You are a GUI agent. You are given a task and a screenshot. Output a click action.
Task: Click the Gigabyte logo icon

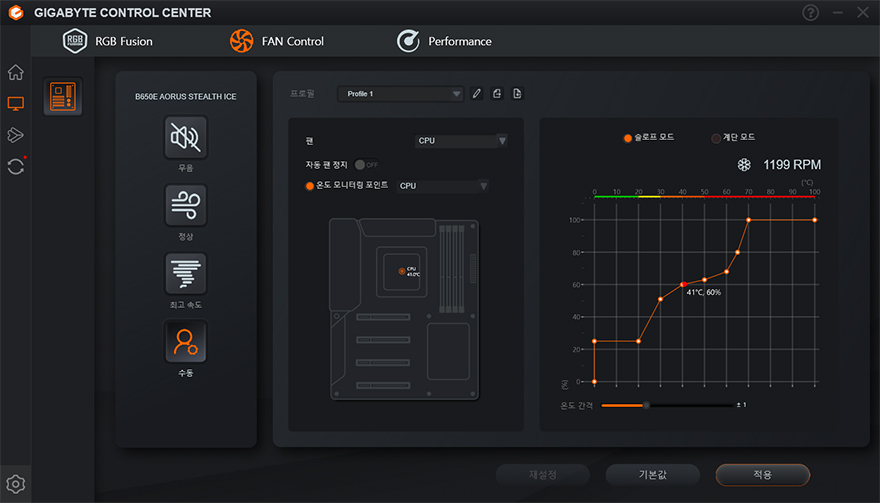16,12
